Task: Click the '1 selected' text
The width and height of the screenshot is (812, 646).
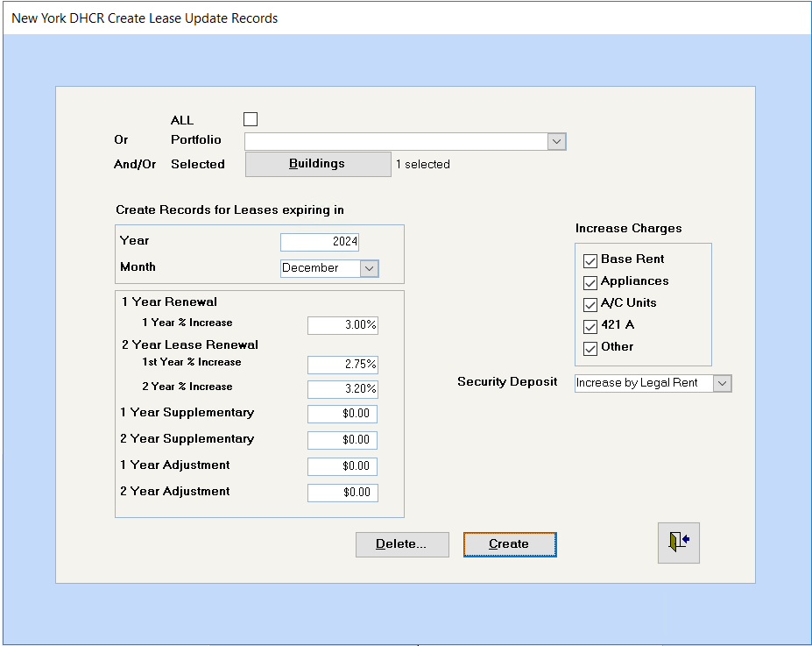Action: click(422, 164)
